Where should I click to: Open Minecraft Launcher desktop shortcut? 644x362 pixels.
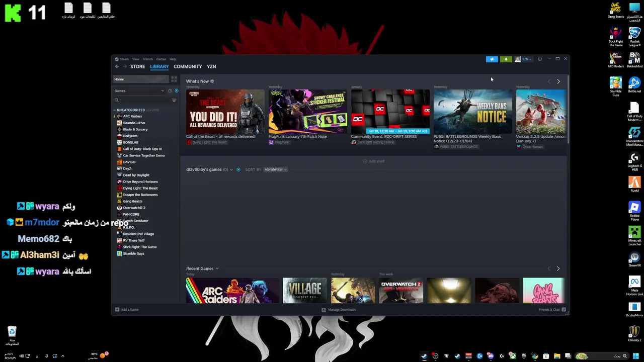634,236
